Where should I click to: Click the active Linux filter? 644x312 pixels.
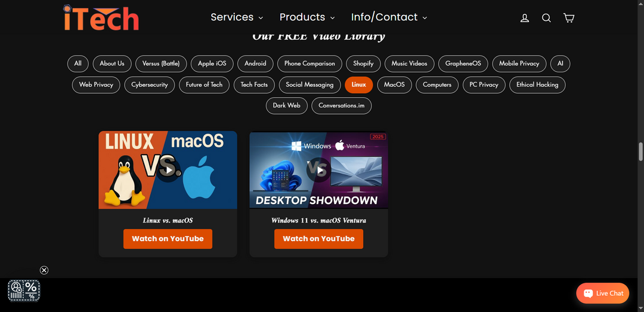[x=359, y=85]
